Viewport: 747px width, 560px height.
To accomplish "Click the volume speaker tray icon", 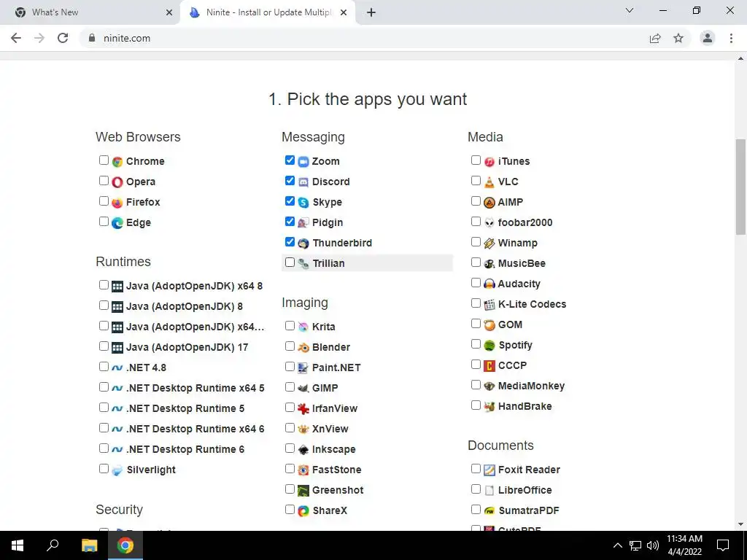I will (653, 545).
